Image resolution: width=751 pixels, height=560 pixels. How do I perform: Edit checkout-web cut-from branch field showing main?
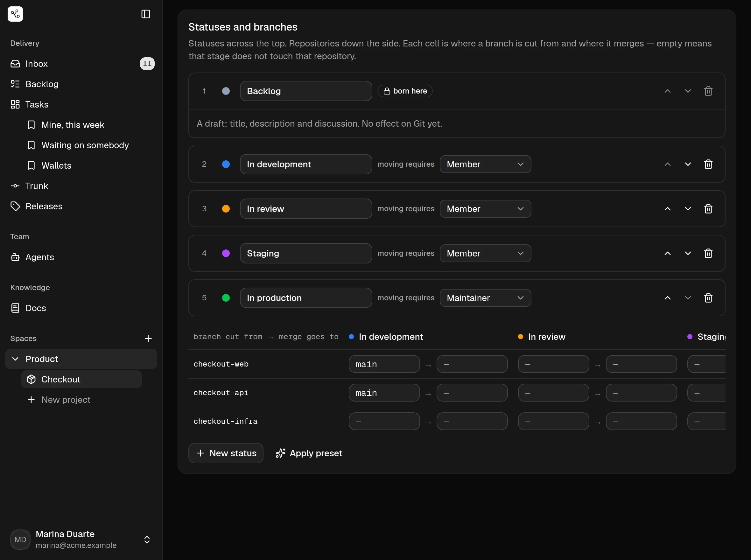coord(384,364)
